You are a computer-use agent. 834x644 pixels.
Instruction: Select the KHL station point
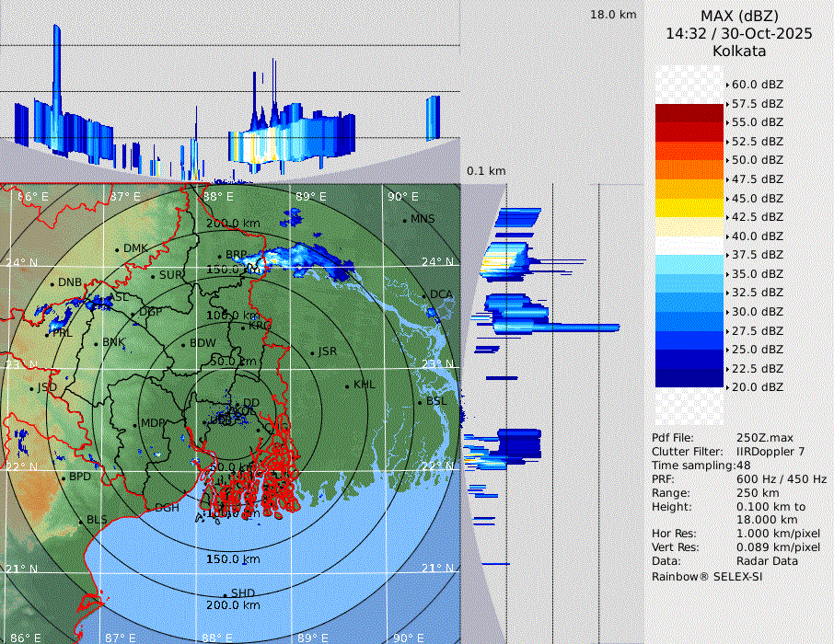347,385
